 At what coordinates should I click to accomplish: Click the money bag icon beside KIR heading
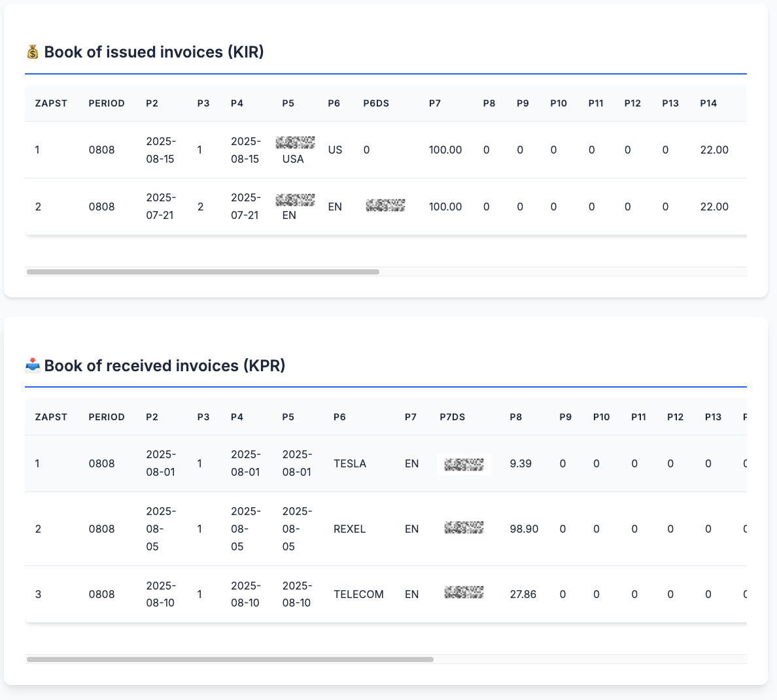31,52
